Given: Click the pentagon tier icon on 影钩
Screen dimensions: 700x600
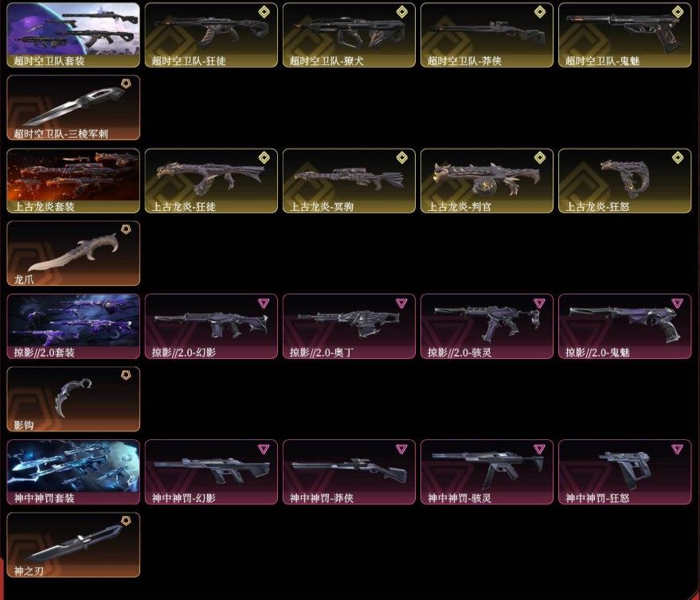Looking at the screenshot, I should [x=127, y=375].
